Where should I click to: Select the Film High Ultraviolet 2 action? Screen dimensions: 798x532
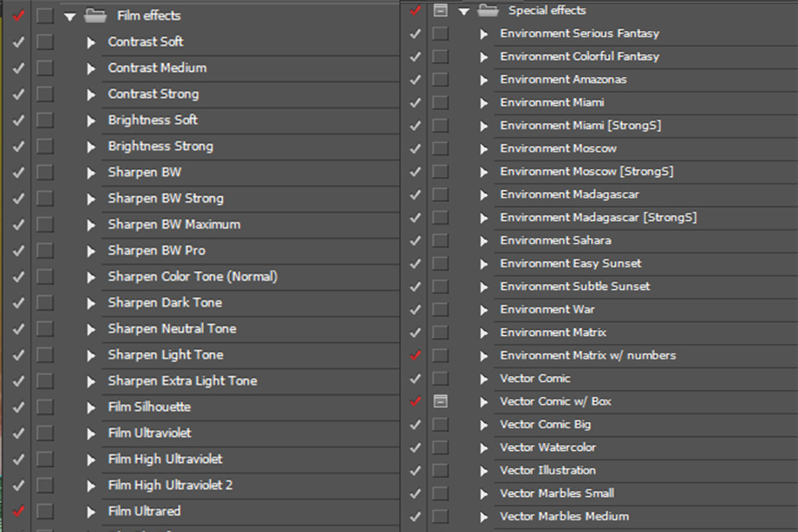(x=170, y=485)
